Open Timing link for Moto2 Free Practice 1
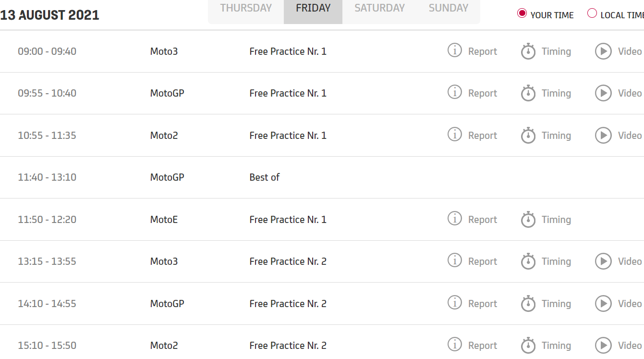This screenshot has height=359, width=644. point(556,136)
